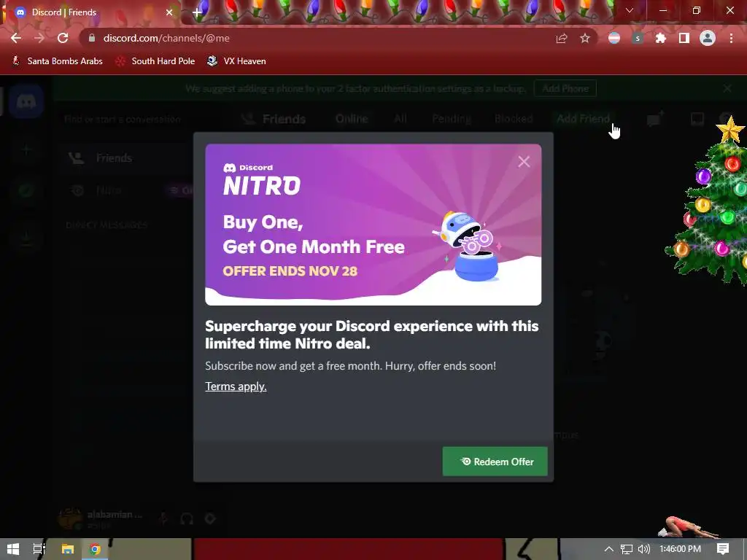Close the Nitro offer popup

pyautogui.click(x=524, y=162)
